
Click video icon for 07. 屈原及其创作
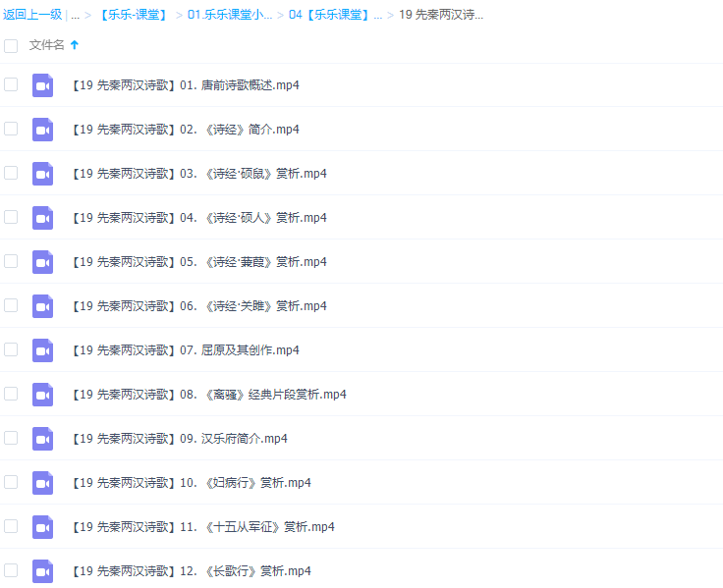[x=42, y=350]
